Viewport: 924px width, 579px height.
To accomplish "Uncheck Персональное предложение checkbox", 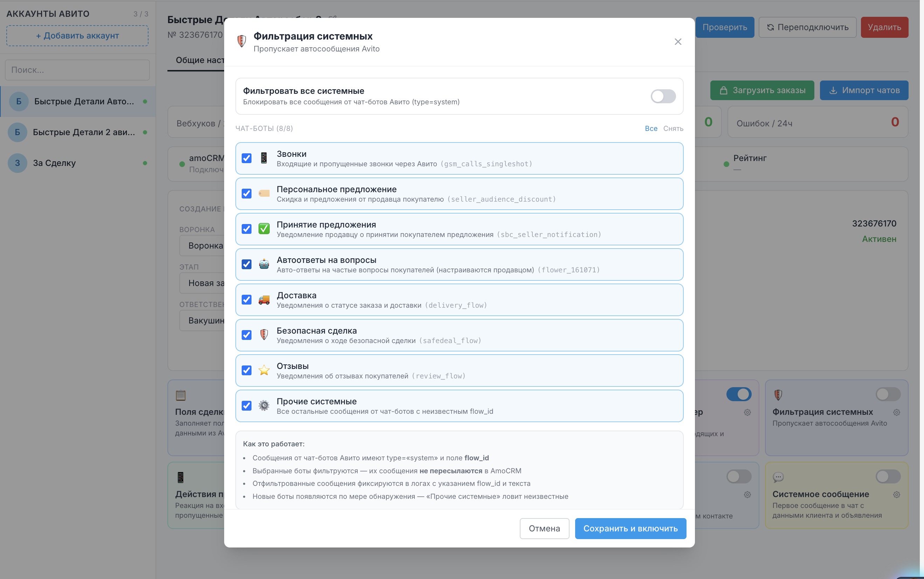I will coord(247,193).
